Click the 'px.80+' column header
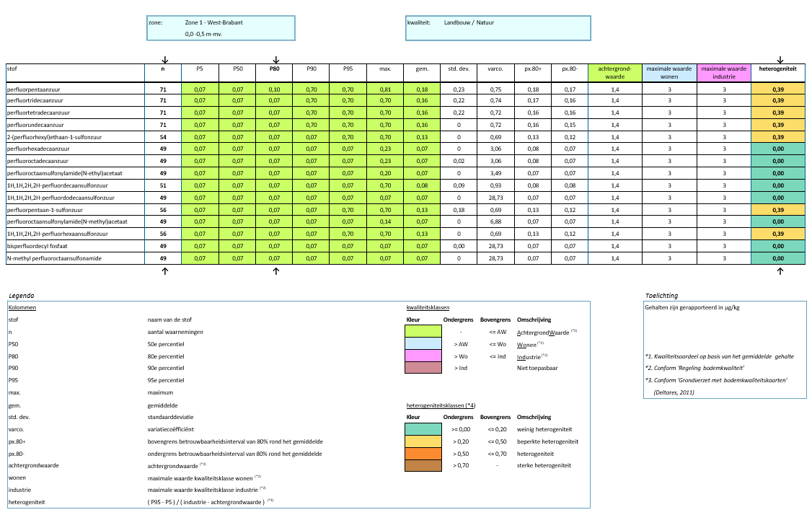 (x=533, y=73)
